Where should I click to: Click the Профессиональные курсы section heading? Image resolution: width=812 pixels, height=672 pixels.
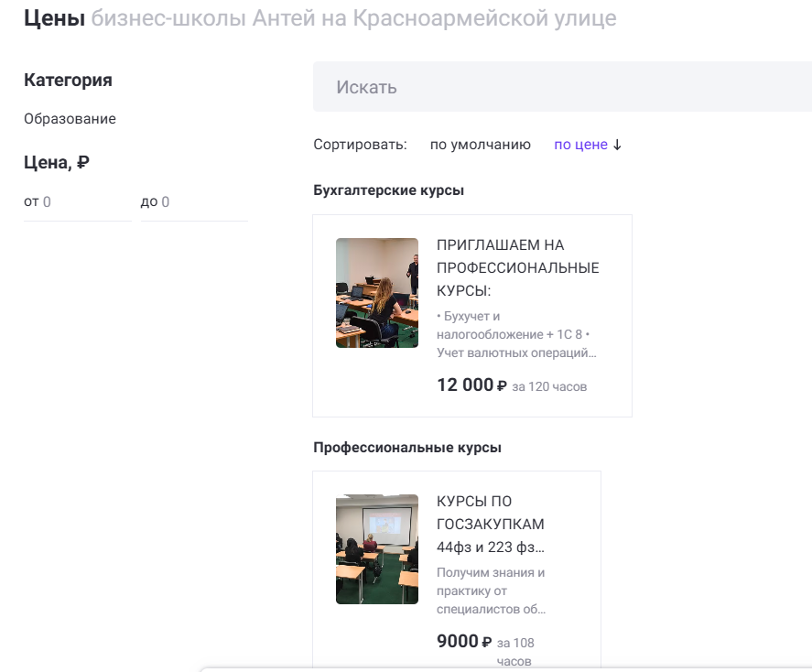406,448
